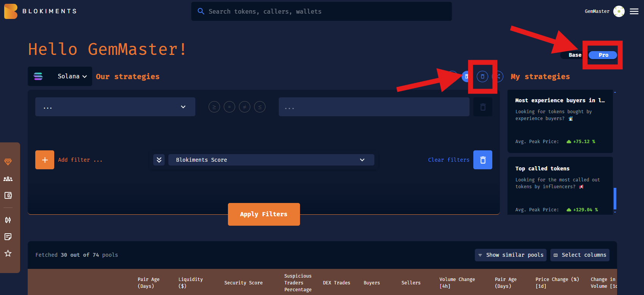This screenshot has height=295, width=644.
Task: Open the wallet icon in the sidebar
Action: [8, 195]
